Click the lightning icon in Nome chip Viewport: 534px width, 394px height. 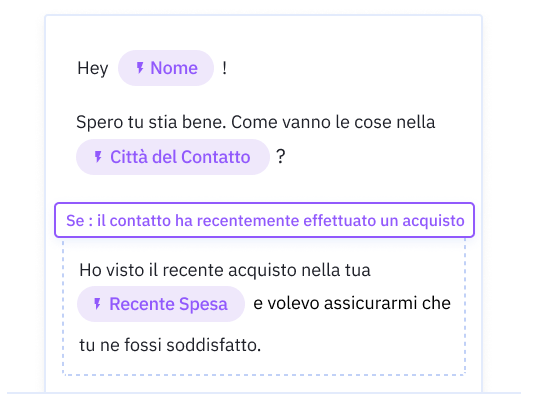(x=140, y=68)
